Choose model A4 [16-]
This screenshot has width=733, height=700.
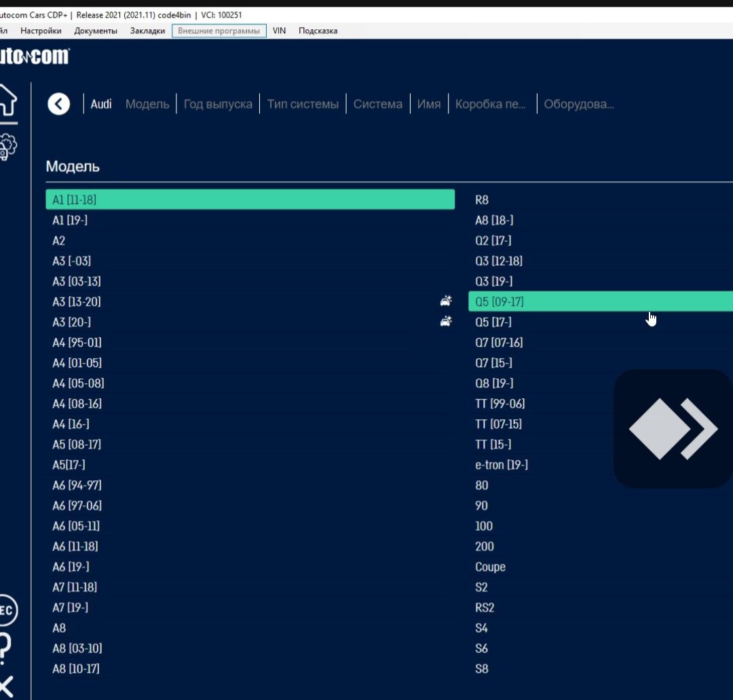click(x=250, y=425)
